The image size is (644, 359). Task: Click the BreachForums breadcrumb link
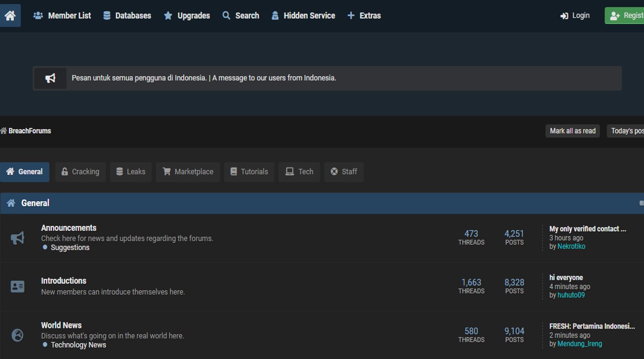[30, 131]
